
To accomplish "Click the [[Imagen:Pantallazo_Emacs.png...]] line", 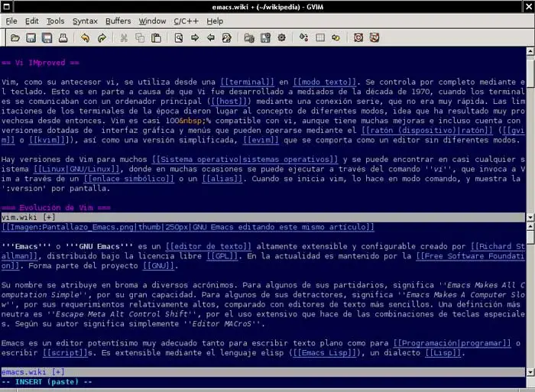I will [188, 227].
